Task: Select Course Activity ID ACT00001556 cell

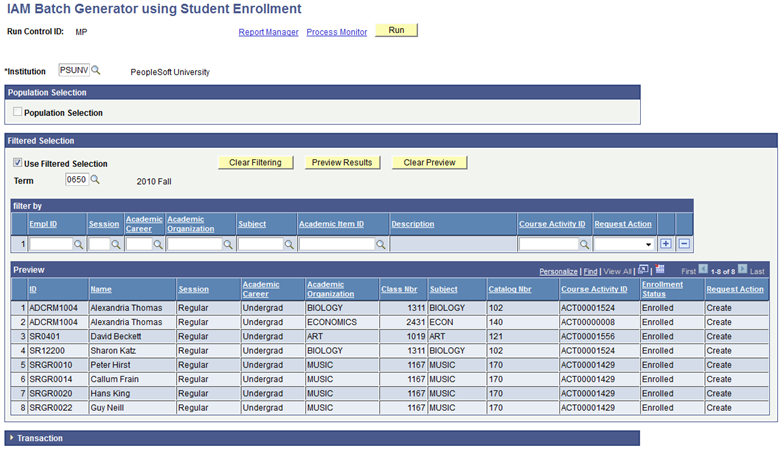Action: point(600,336)
